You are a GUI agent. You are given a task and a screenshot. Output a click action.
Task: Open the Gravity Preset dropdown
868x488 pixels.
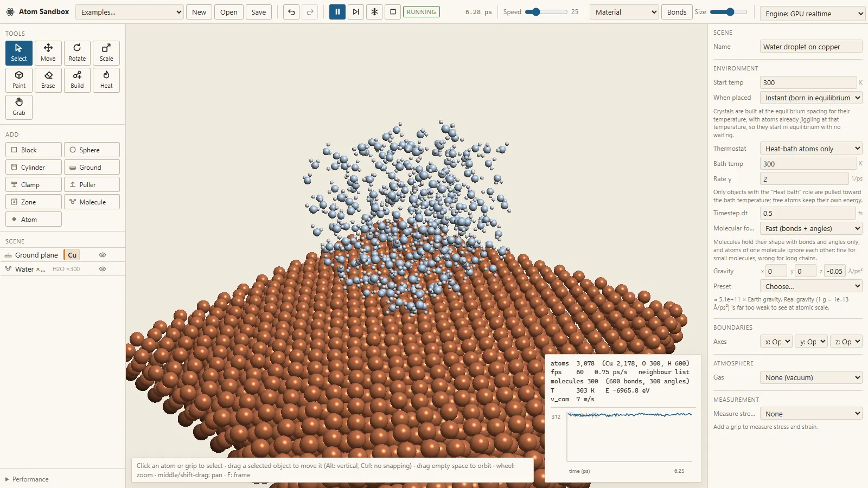click(811, 286)
